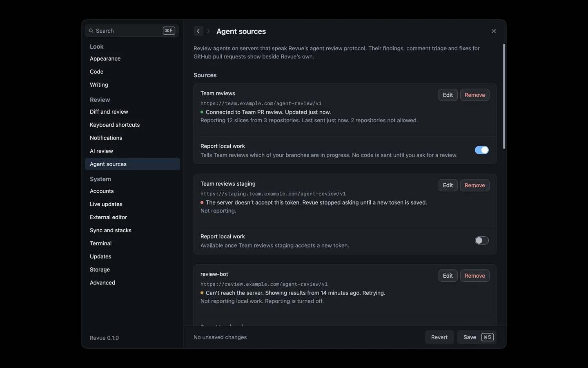Open Appearance settings
Viewport: 588px width, 368px height.
(132, 58)
